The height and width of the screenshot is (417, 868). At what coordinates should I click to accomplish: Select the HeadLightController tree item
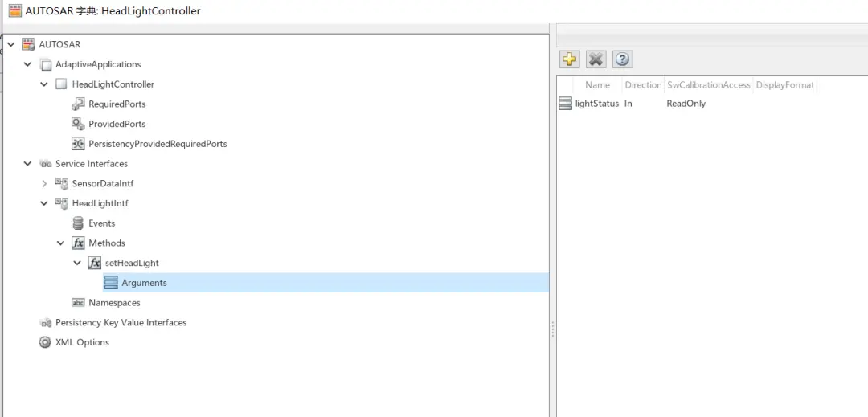[113, 84]
